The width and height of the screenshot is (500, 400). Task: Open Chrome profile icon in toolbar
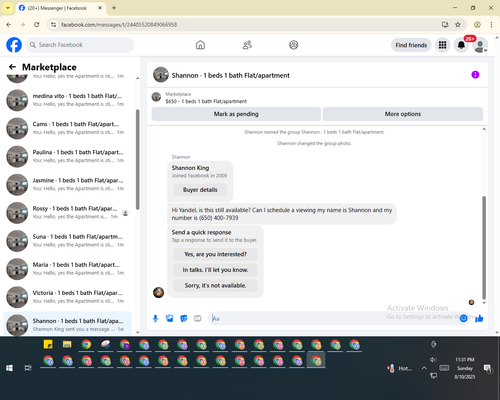pyautogui.click(x=477, y=24)
